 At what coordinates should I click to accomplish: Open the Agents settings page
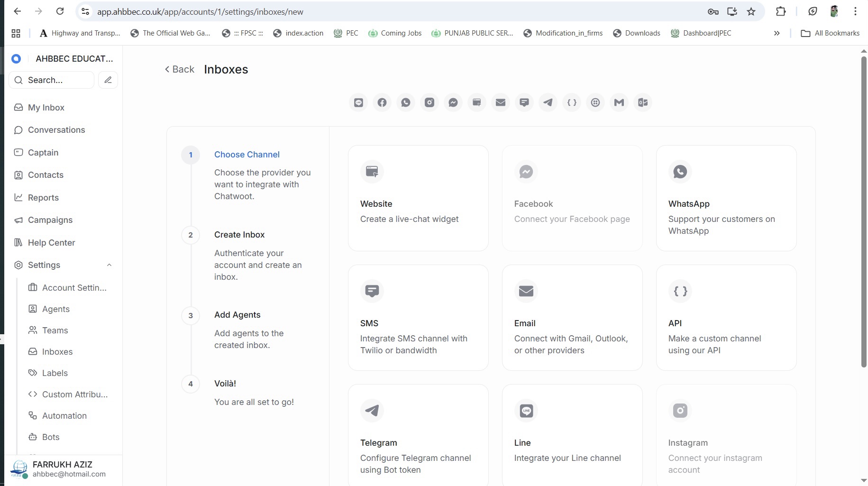point(56,309)
